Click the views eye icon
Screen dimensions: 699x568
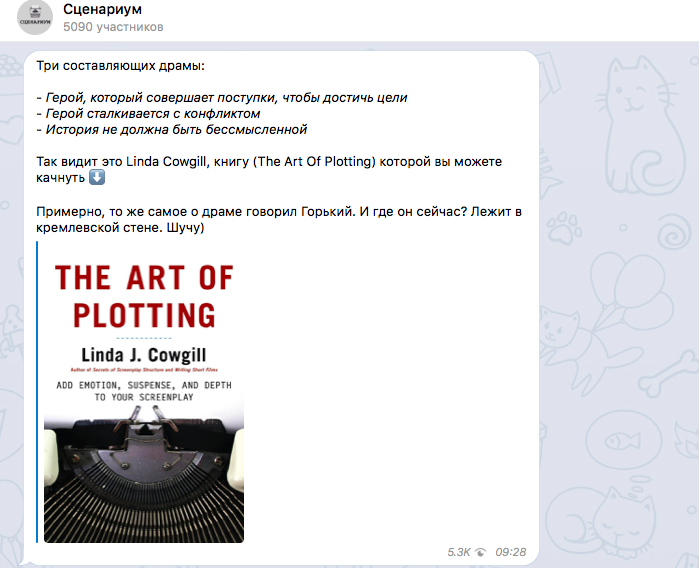coord(481,552)
